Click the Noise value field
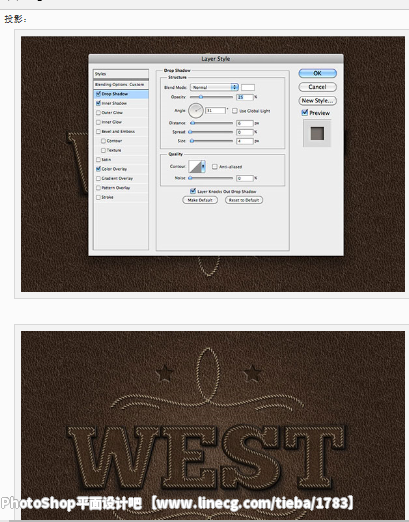Screen dimensions: 409x522 (x=245, y=178)
